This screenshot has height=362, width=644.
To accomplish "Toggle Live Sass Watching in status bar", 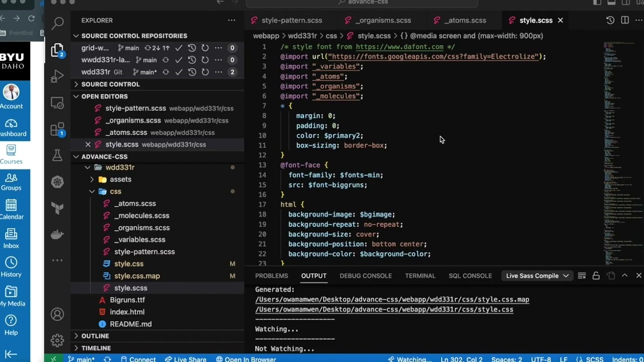I will coord(410,359).
